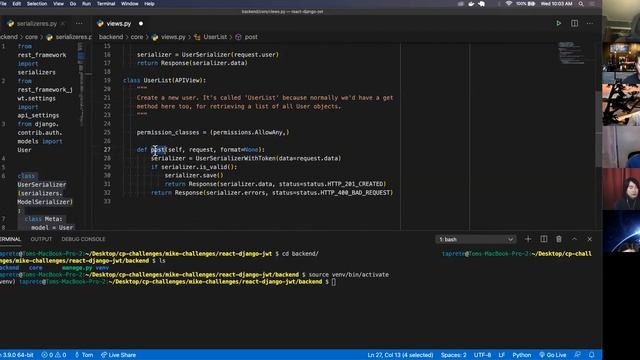Click the clock showing Wed 10:03 AM
The width and height of the screenshot is (640, 360).
click(556, 4)
